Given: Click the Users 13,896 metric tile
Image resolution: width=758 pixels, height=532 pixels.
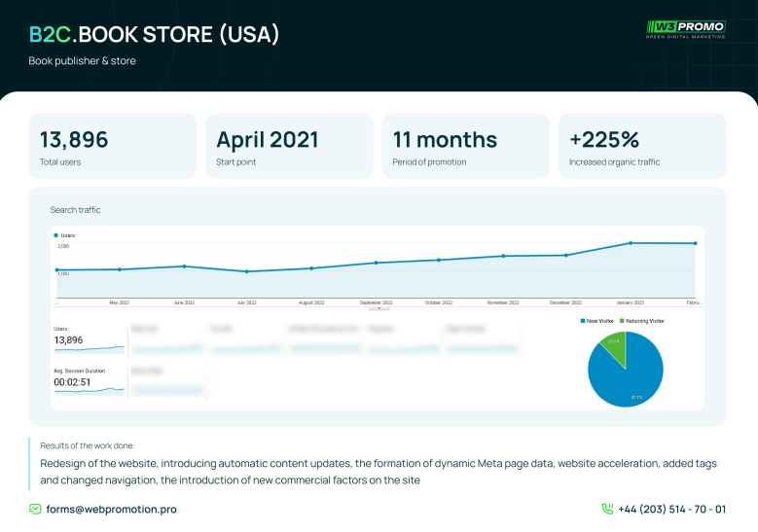Looking at the screenshot, I should pyautogui.click(x=88, y=338).
